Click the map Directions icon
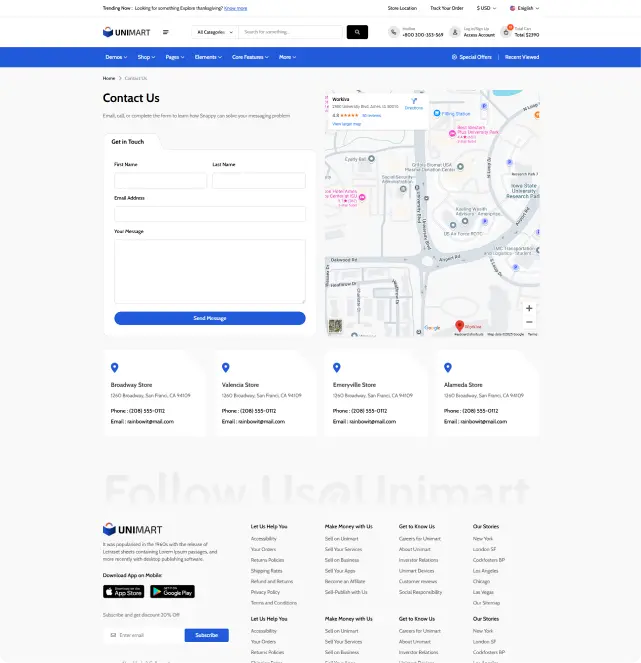641x663 pixels. [414, 103]
